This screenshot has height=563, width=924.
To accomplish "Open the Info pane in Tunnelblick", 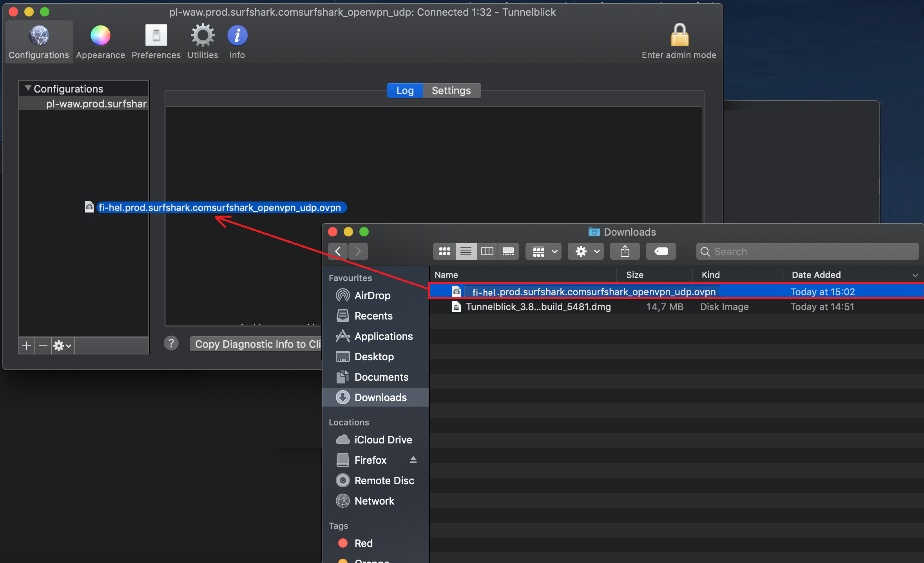I will tap(237, 42).
